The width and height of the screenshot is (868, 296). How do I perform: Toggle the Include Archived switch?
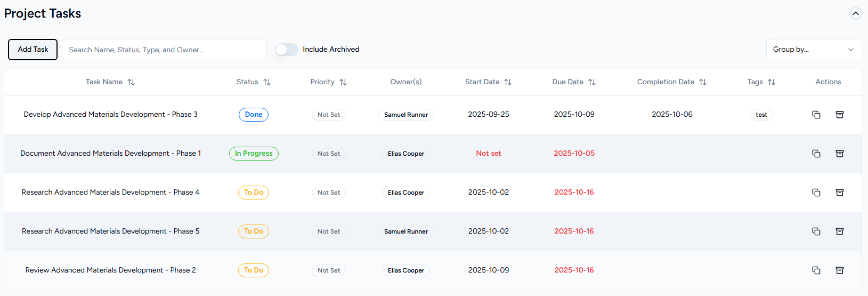point(287,50)
